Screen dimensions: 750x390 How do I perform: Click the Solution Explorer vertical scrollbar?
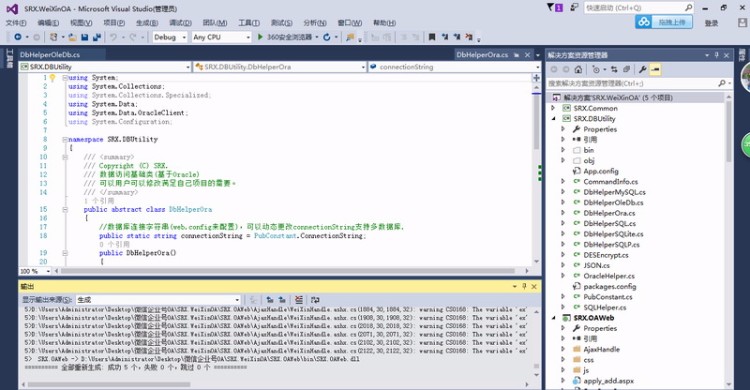[728, 132]
